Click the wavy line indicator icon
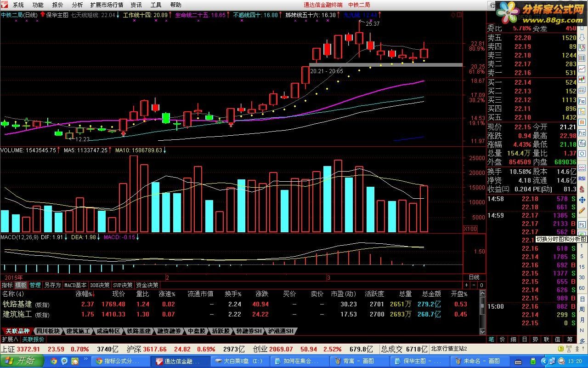 (582, 167)
